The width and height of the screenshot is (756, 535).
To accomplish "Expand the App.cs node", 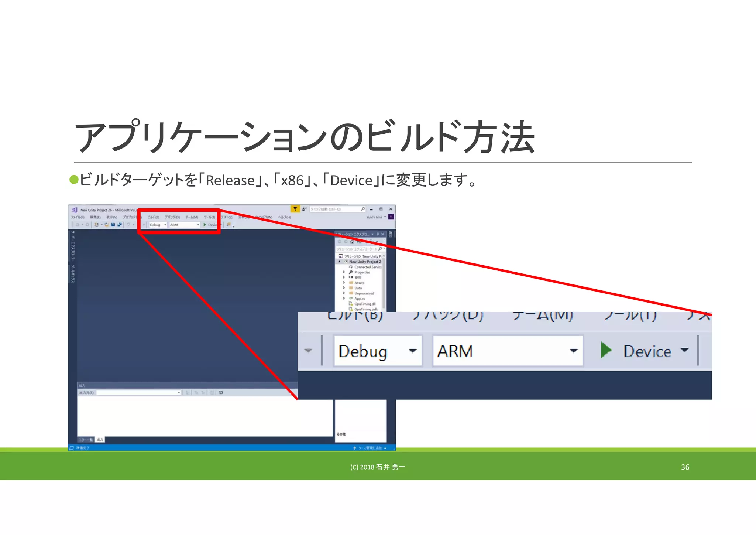I will (x=344, y=298).
